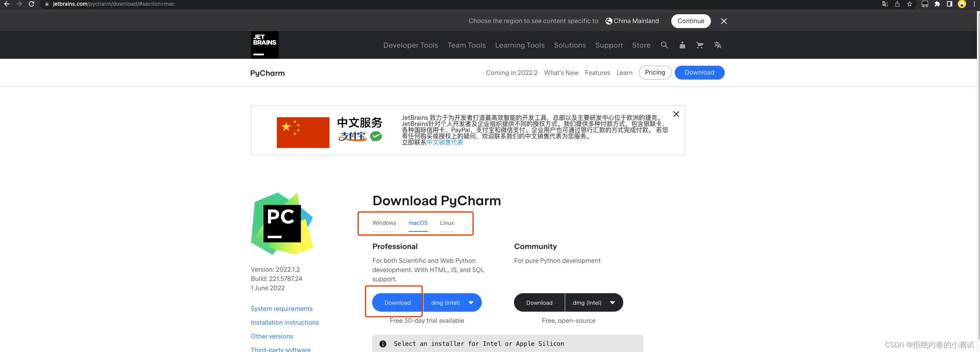Open the Installation instructions link

tap(285, 323)
